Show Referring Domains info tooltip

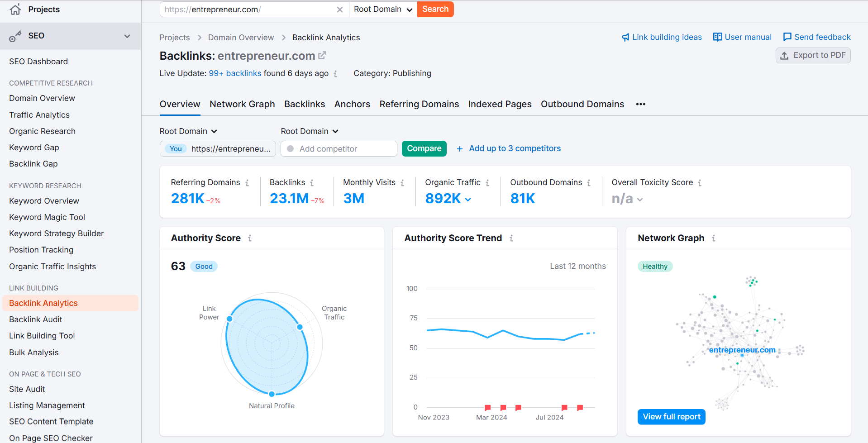247,183
